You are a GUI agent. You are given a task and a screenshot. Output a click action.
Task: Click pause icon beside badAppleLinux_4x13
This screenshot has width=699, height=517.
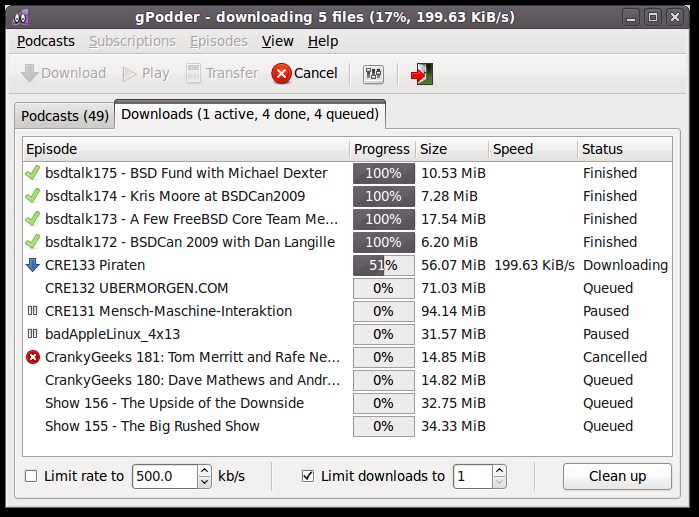click(x=33, y=334)
